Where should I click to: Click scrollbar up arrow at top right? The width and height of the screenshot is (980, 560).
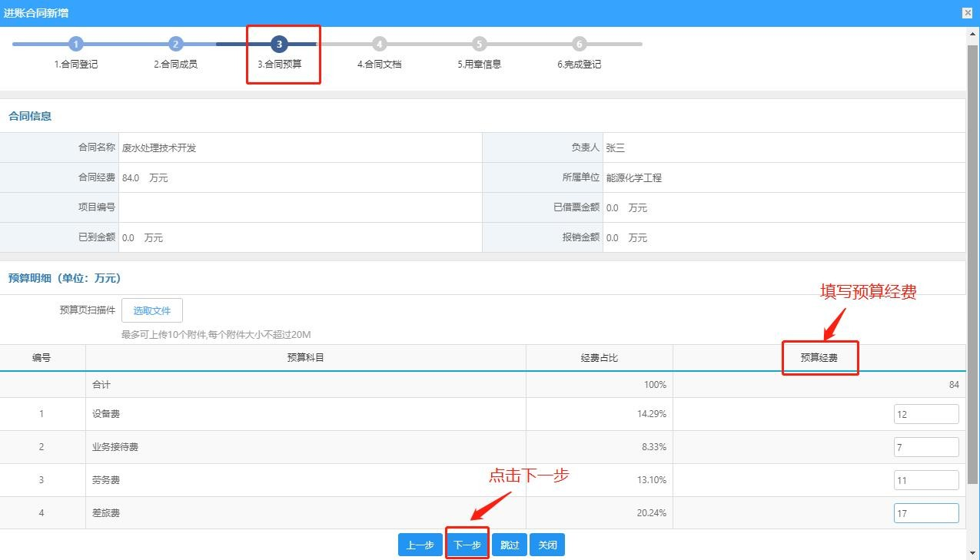pyautogui.click(x=973, y=32)
